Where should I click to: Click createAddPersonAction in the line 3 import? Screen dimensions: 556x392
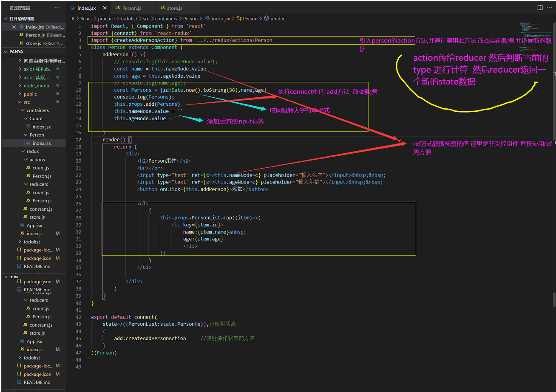[x=145, y=40]
